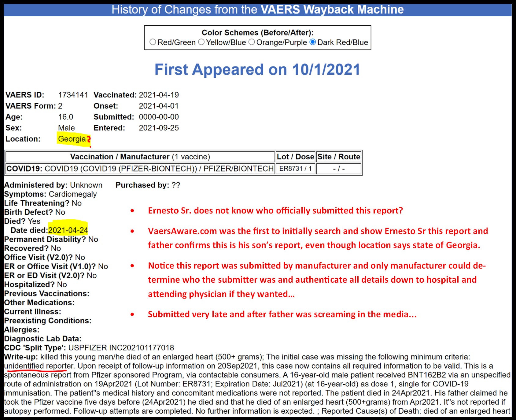The width and height of the screenshot is (516, 420).
Task: Click the VAERS Wayback Machine title banner
Action: (x=258, y=9)
